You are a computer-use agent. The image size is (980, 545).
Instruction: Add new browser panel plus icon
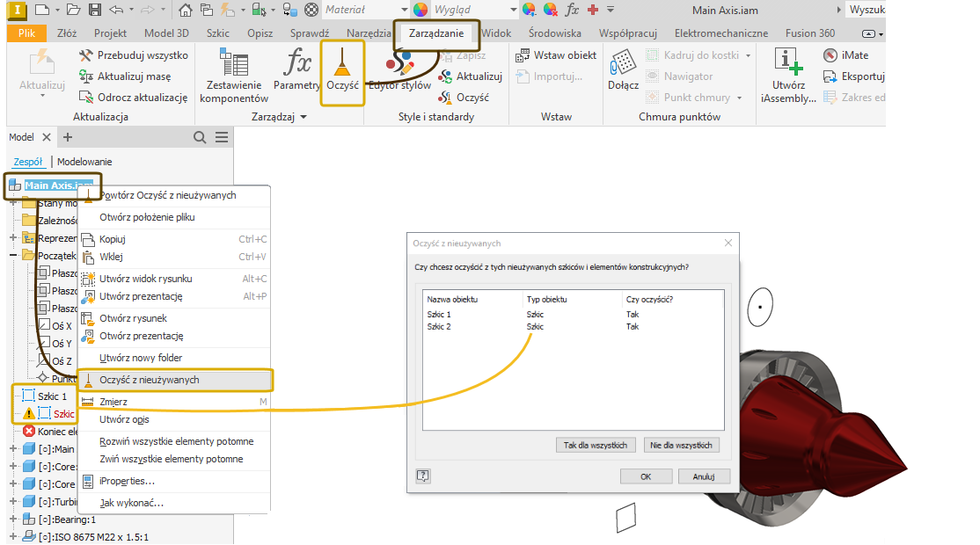point(68,137)
